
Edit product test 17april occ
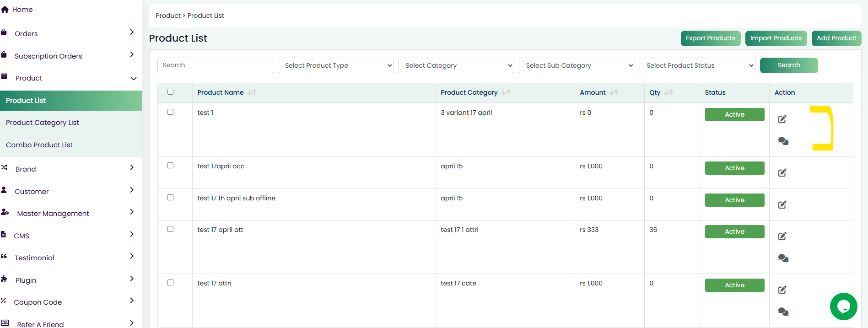tap(782, 172)
